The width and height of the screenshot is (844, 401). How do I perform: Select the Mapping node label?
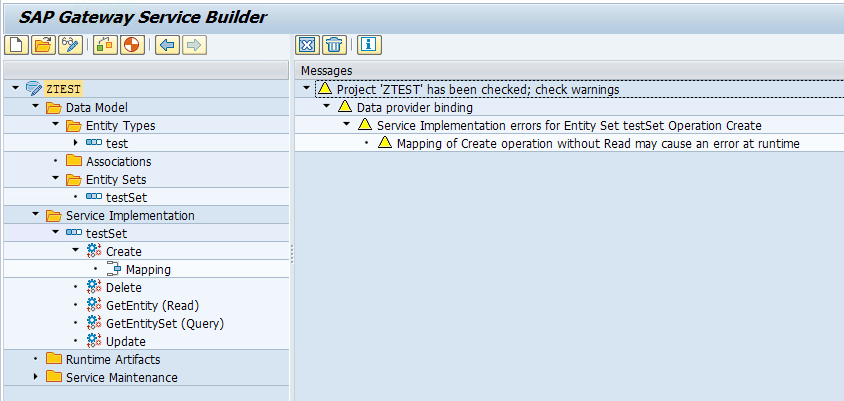tap(148, 270)
